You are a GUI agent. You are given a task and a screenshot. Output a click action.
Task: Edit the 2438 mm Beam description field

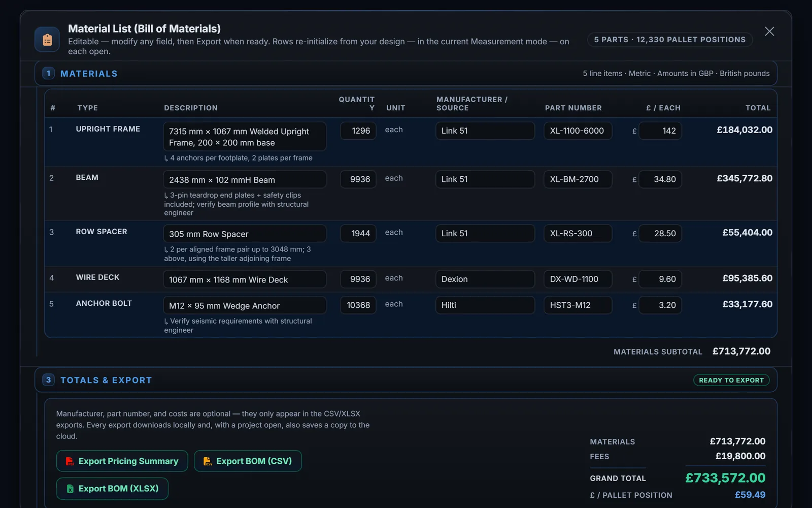245,179
